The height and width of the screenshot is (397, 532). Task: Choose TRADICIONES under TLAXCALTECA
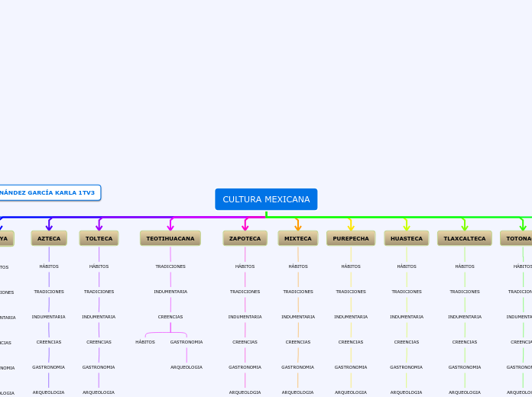tap(465, 292)
